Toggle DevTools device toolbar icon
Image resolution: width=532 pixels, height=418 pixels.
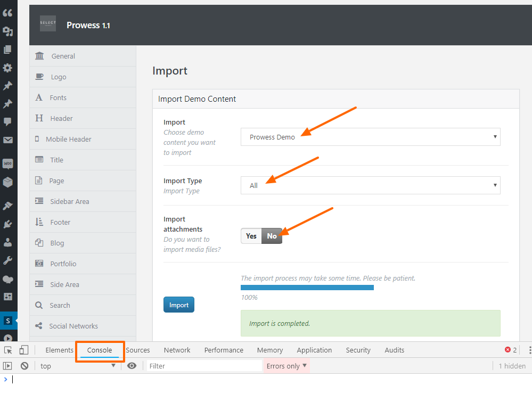pos(24,350)
